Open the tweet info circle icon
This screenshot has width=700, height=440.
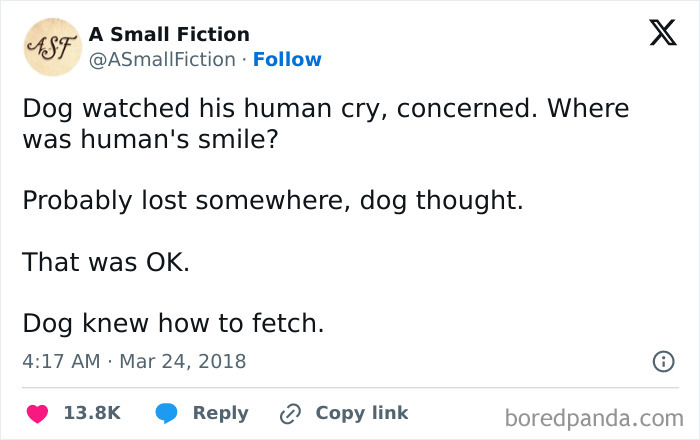662,362
